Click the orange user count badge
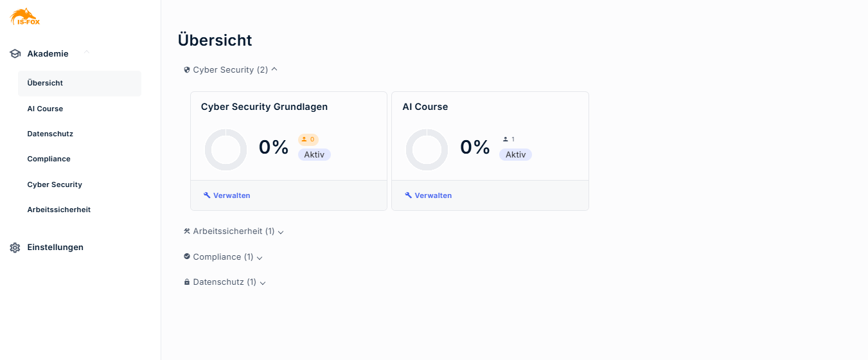 point(308,139)
